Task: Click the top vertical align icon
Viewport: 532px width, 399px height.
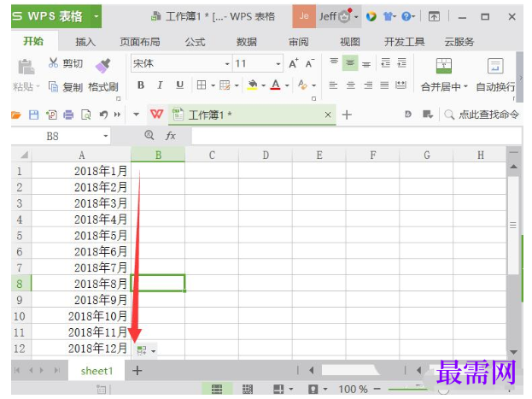Action: coord(334,62)
